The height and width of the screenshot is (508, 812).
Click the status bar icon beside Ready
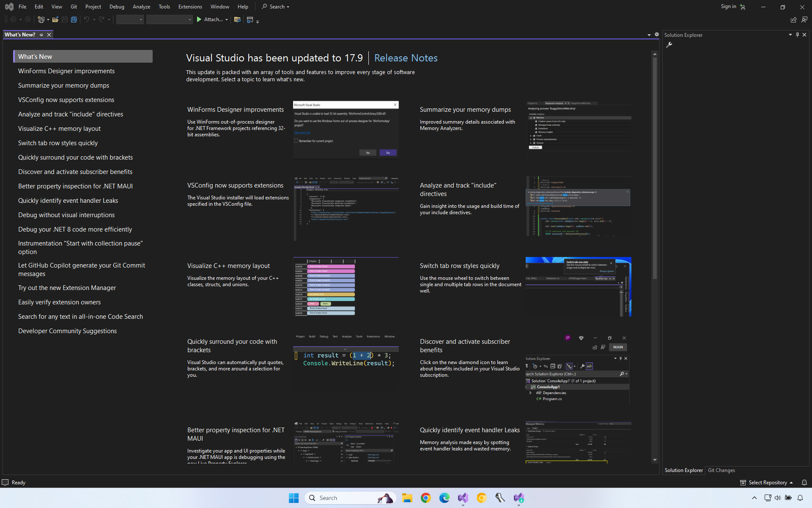5,483
